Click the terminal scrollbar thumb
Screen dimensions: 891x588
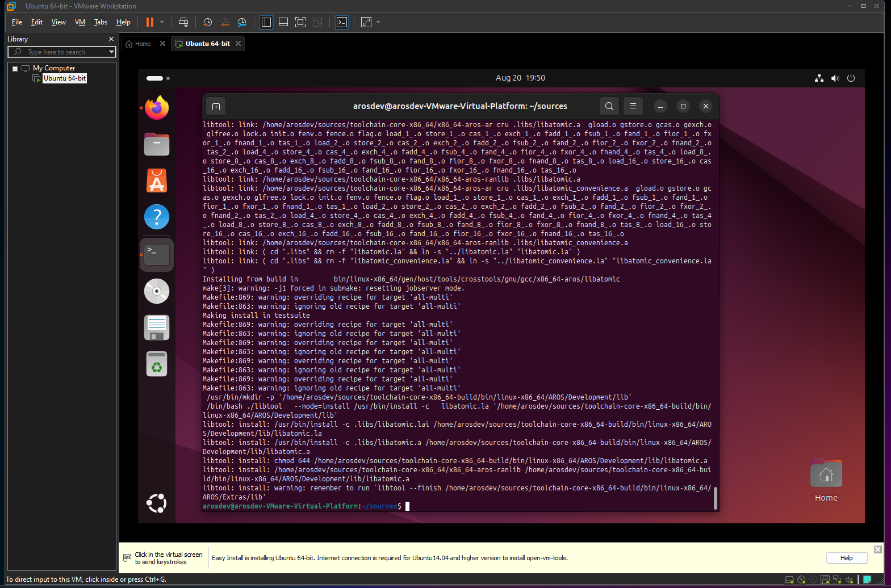[x=715, y=498]
